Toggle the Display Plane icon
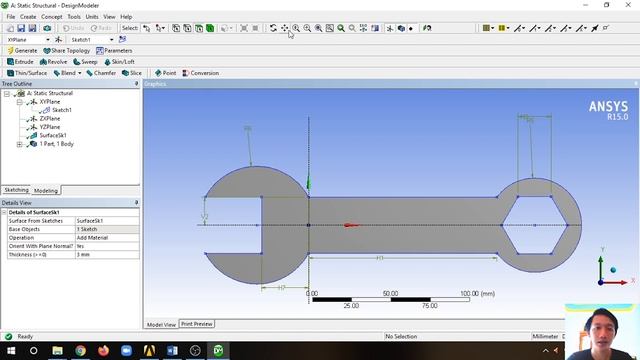The image size is (640, 360). pyautogui.click(x=390, y=28)
